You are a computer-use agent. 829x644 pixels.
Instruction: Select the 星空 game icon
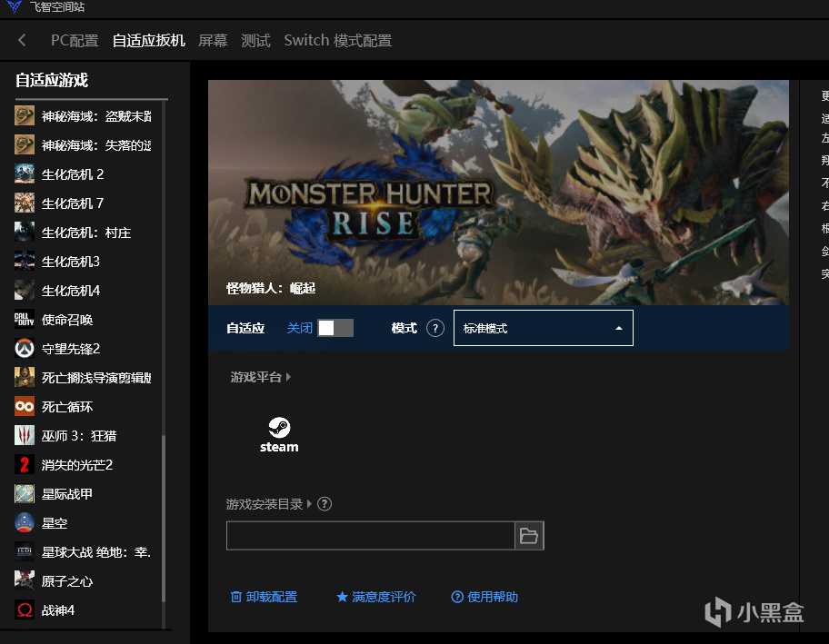click(25, 522)
